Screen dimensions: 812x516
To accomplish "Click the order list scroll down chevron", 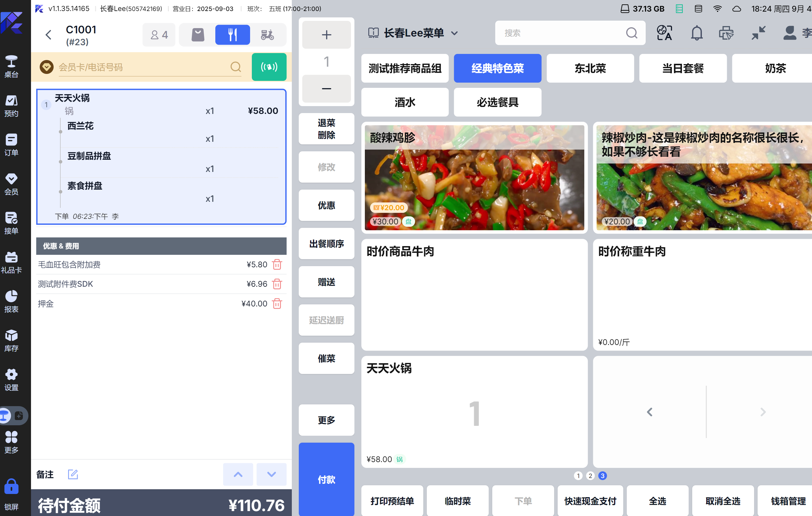I will [x=271, y=474].
